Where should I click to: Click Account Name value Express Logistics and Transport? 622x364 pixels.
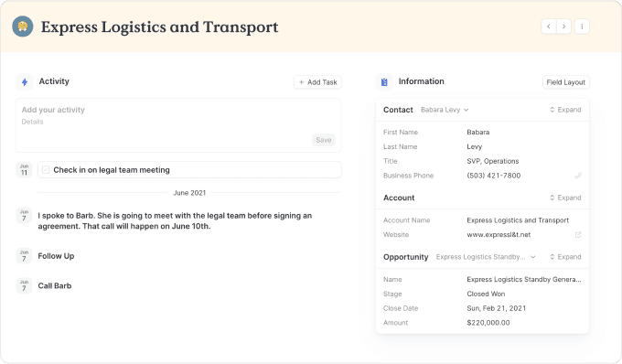518,220
